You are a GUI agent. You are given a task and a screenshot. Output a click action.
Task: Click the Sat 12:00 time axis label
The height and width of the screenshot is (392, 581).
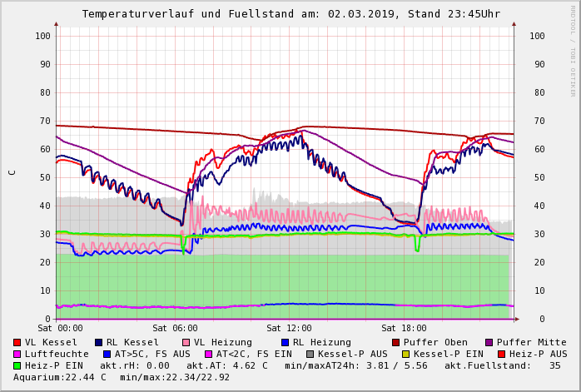click(289, 329)
